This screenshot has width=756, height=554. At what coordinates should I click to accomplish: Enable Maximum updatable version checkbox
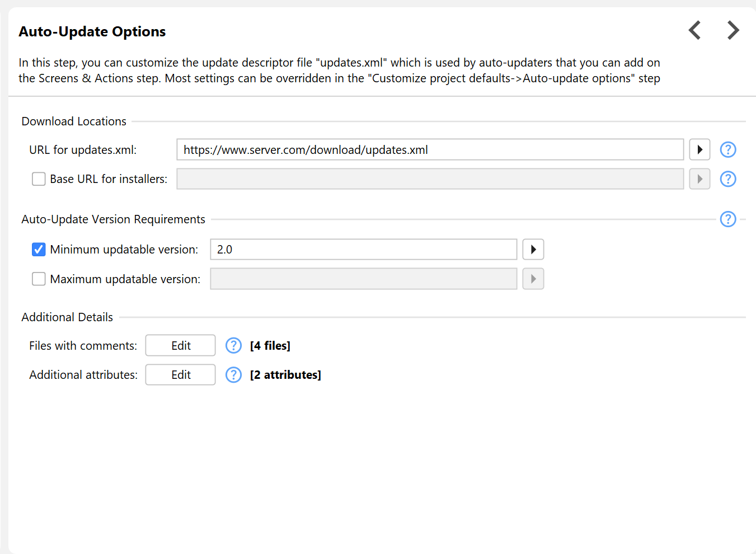39,279
